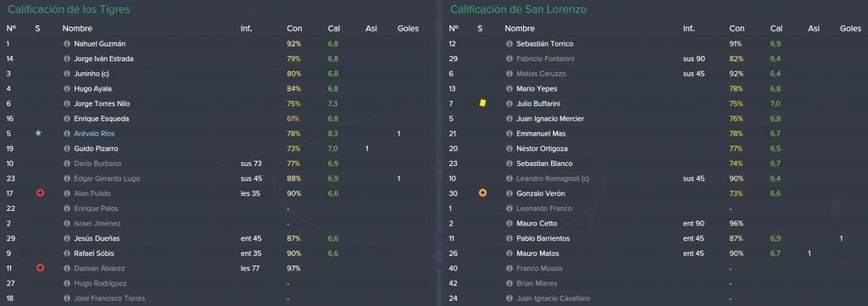Sort San Lorenzo table by Nombre column
The width and height of the screenshot is (868, 306).
[520, 28]
